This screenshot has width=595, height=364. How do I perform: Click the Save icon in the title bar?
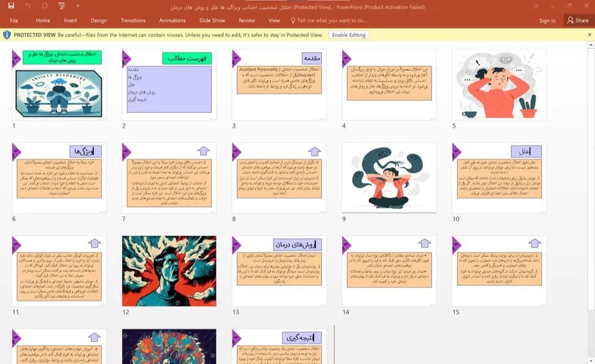[11, 6]
